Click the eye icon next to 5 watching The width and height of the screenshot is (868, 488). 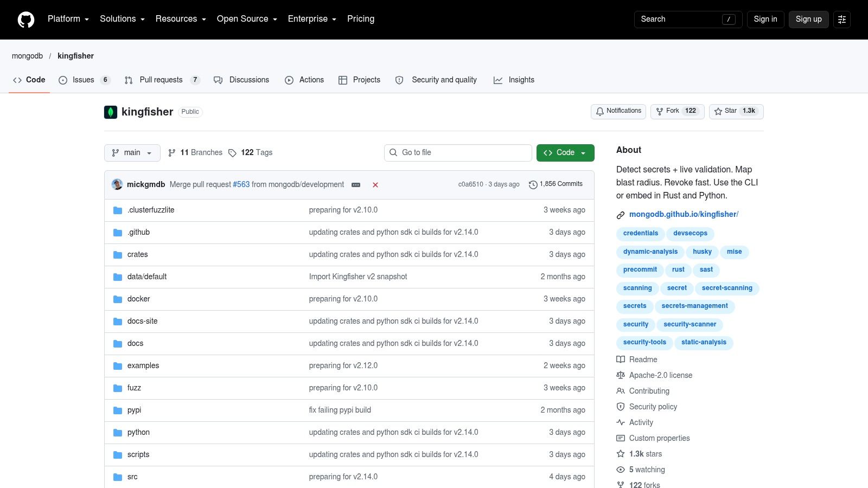pos(621,470)
